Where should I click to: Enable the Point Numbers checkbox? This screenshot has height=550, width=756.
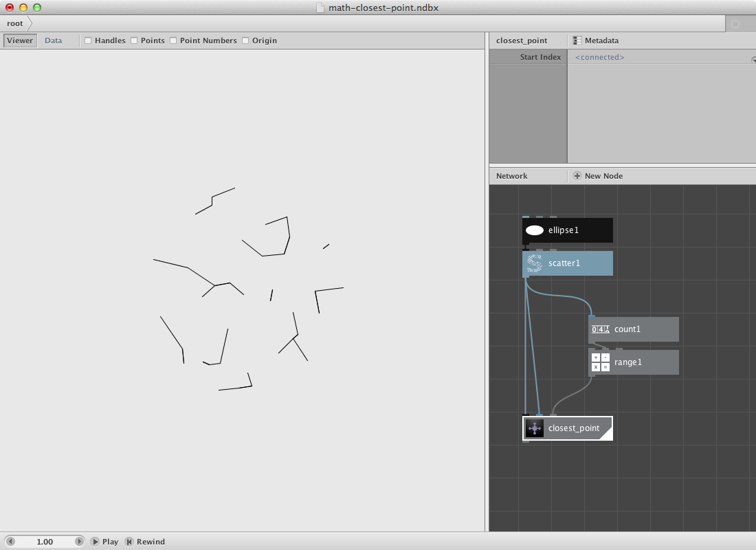click(x=173, y=41)
